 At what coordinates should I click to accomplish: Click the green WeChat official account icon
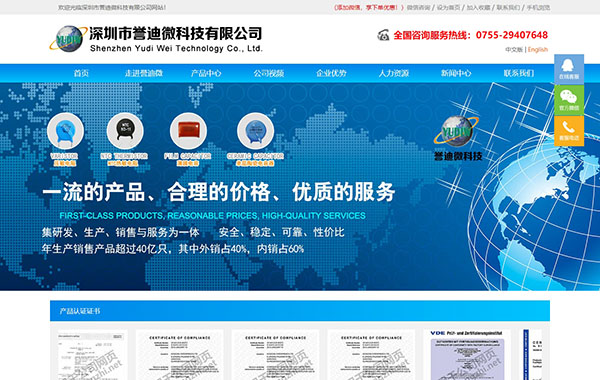point(569,100)
